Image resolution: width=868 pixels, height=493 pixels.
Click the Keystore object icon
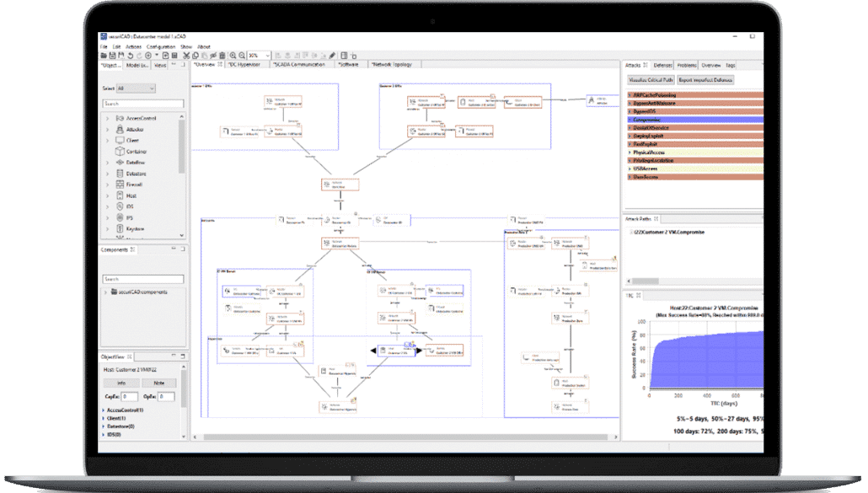[120, 228]
